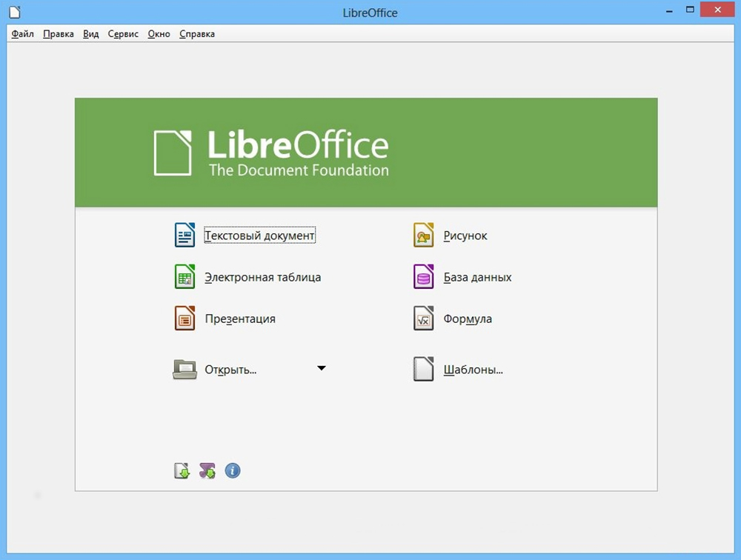Click the Открыть... button label
This screenshot has height=560, width=741.
[230, 370]
